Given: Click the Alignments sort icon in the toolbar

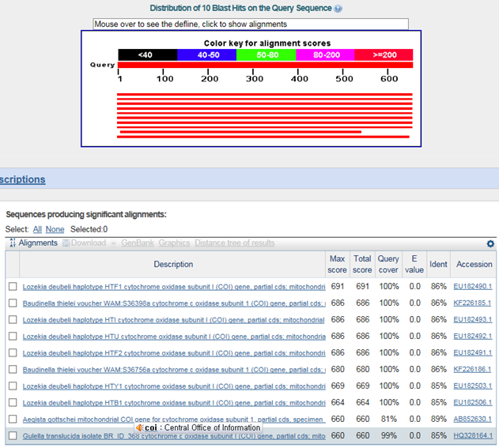Looking at the screenshot, I should click(13, 243).
